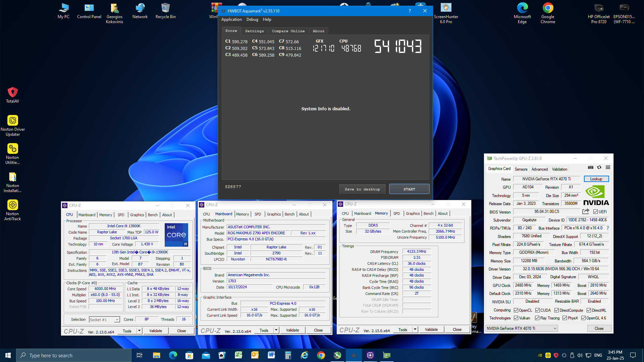Click Save to desktop button
644x362 pixels.
362,189
